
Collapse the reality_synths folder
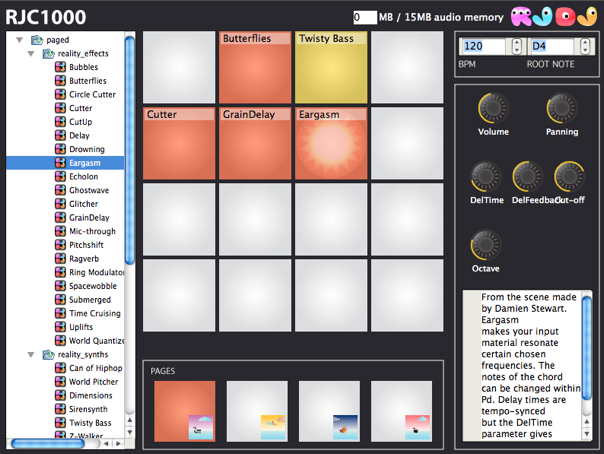coord(31,355)
